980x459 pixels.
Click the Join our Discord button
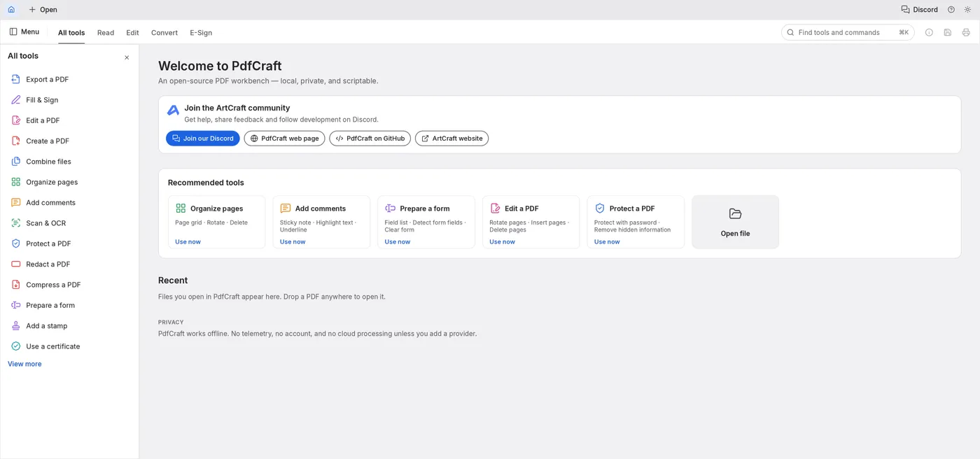pos(203,139)
